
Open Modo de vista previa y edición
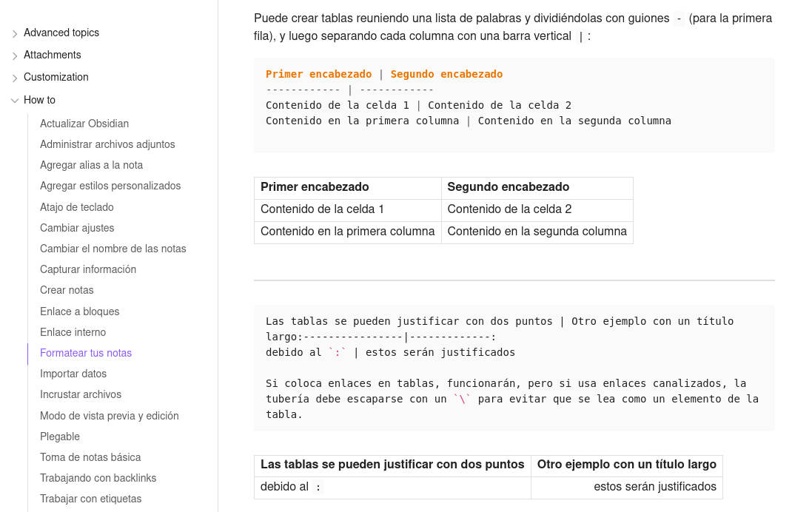[109, 416]
